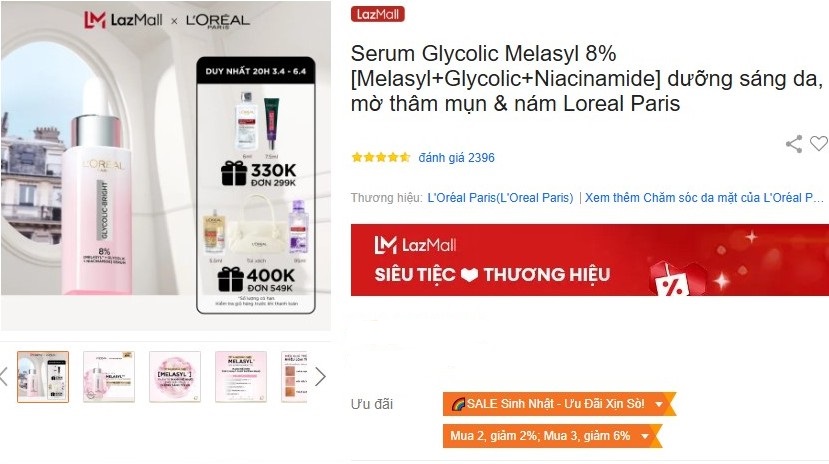This screenshot has height=464, width=829.
Task: Click the share icon beside the wishlist heart
Action: [794, 144]
